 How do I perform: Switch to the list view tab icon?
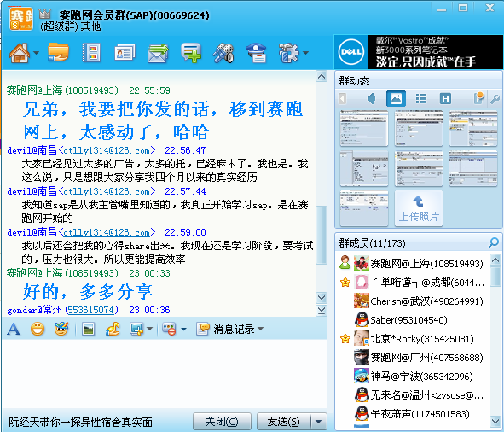pos(421,98)
